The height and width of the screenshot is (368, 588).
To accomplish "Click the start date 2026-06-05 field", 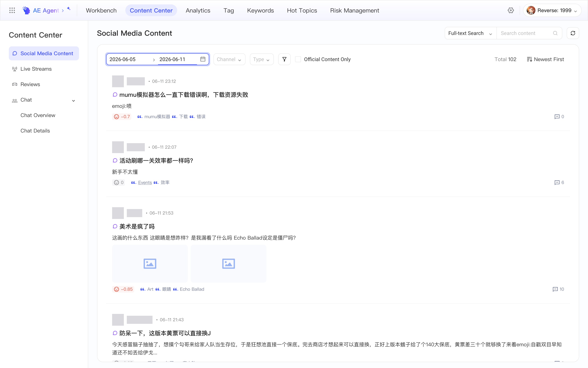I will [129, 59].
